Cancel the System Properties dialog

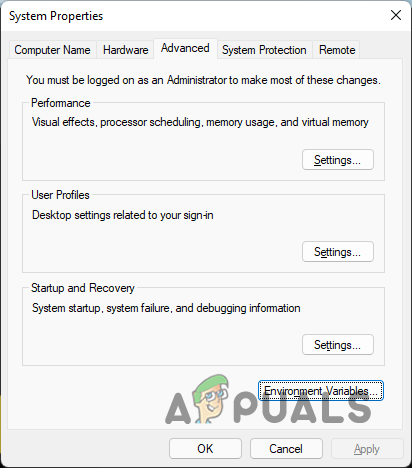click(286, 449)
